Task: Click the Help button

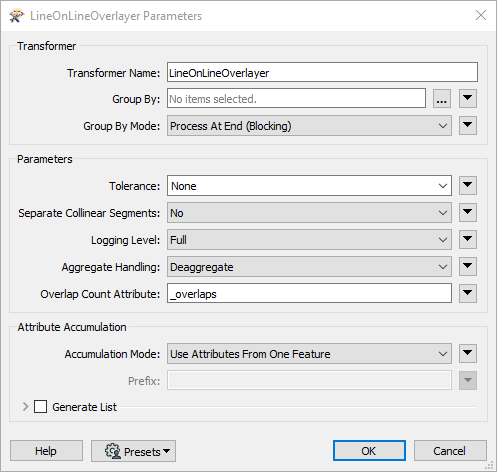Action: (46, 451)
